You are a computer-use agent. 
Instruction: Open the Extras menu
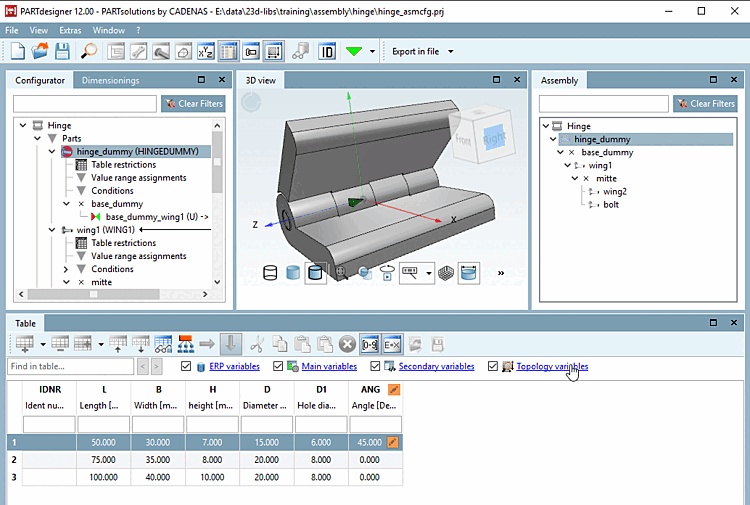coord(70,30)
